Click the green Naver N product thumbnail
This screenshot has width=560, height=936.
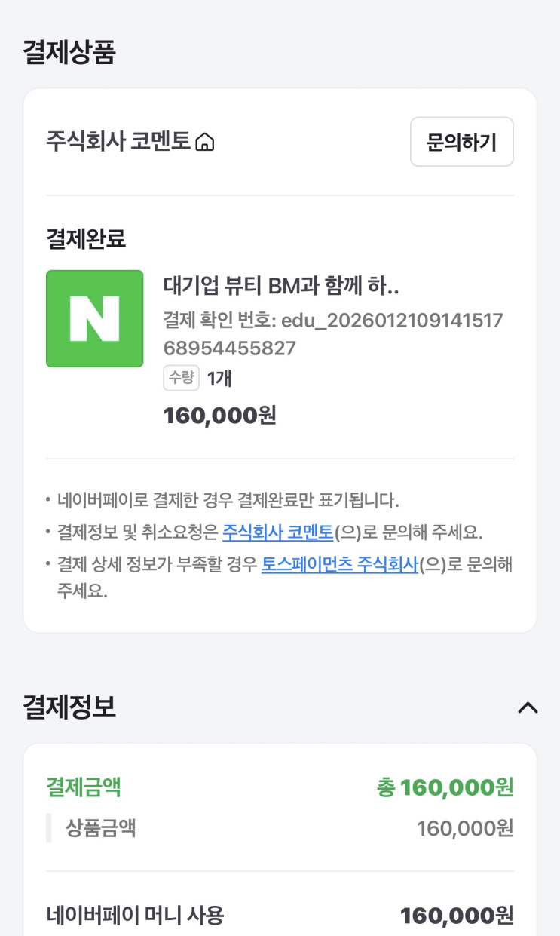[95, 318]
